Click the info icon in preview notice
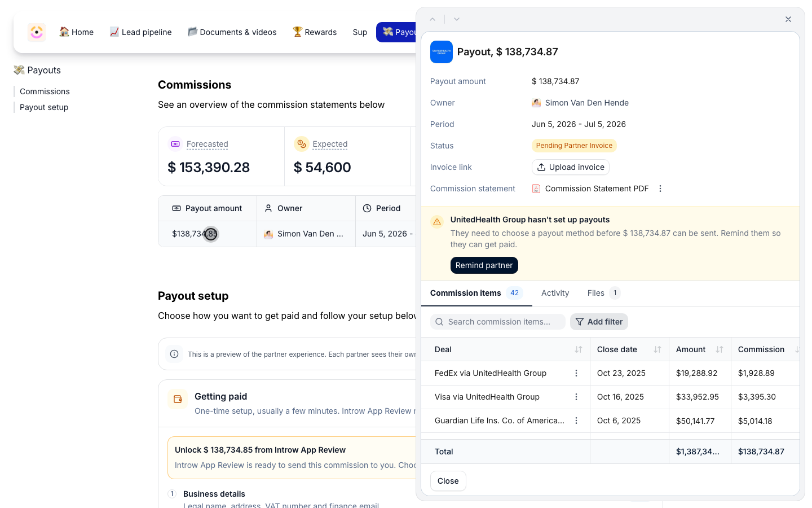 coord(174,354)
